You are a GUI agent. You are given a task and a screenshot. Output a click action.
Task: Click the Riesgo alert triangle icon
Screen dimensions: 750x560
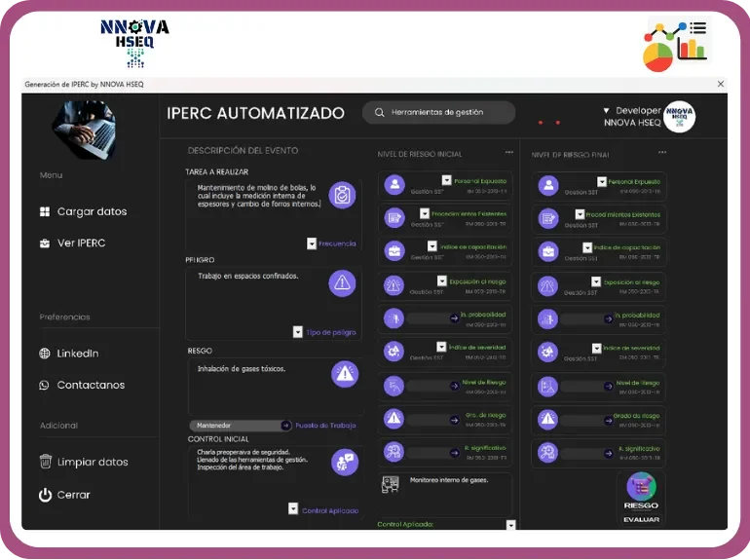344,373
